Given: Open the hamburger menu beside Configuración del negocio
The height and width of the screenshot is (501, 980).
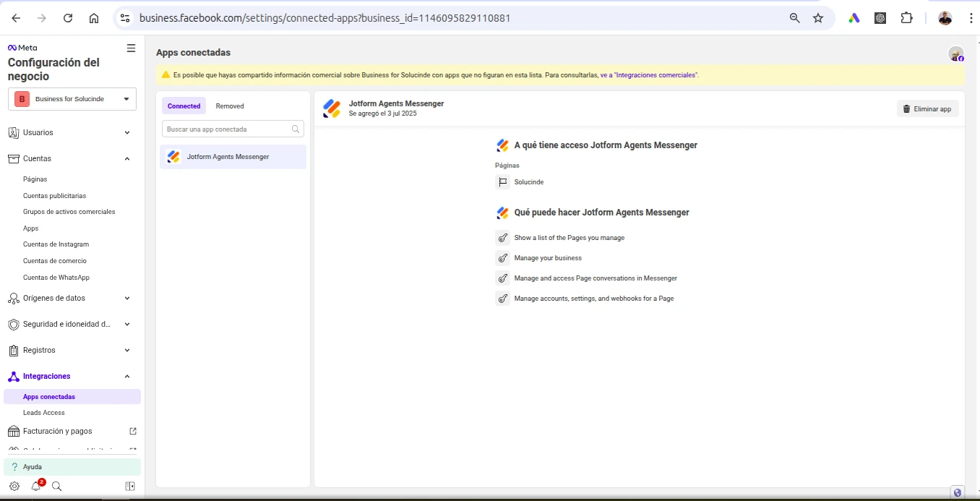Looking at the screenshot, I should click(x=131, y=48).
